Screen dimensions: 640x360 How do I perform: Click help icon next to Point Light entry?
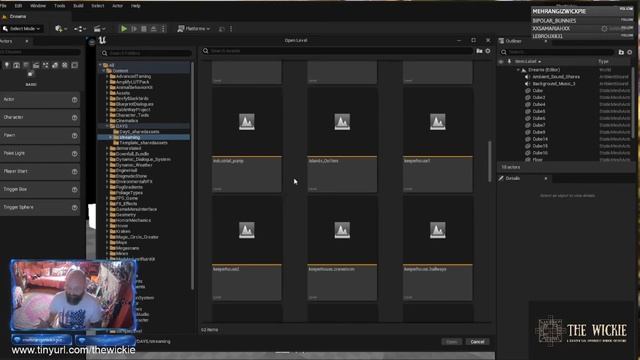[x=74, y=153]
